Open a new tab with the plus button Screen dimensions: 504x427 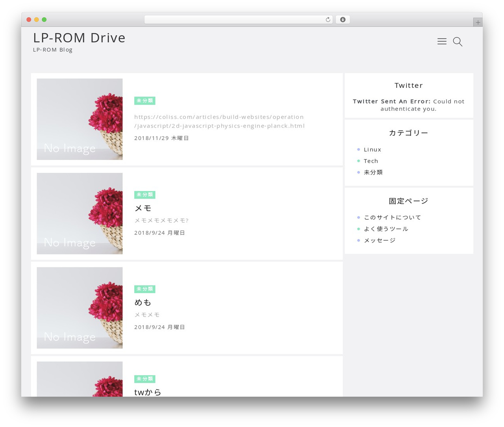478,22
